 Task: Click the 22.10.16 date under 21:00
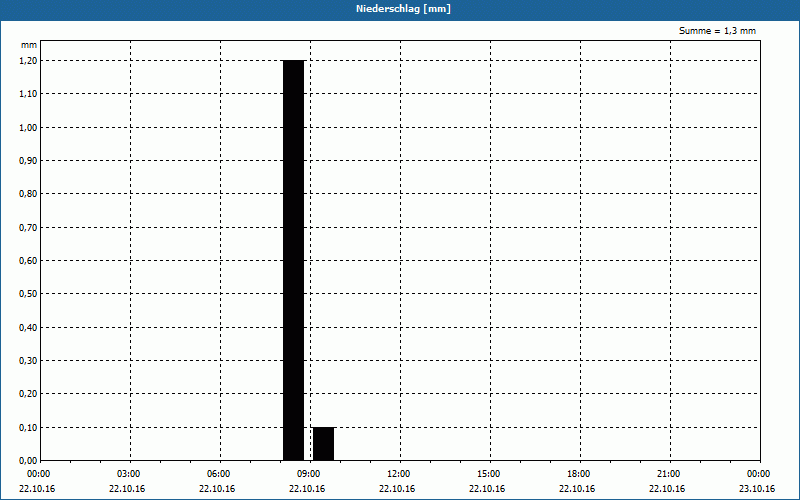click(x=667, y=489)
